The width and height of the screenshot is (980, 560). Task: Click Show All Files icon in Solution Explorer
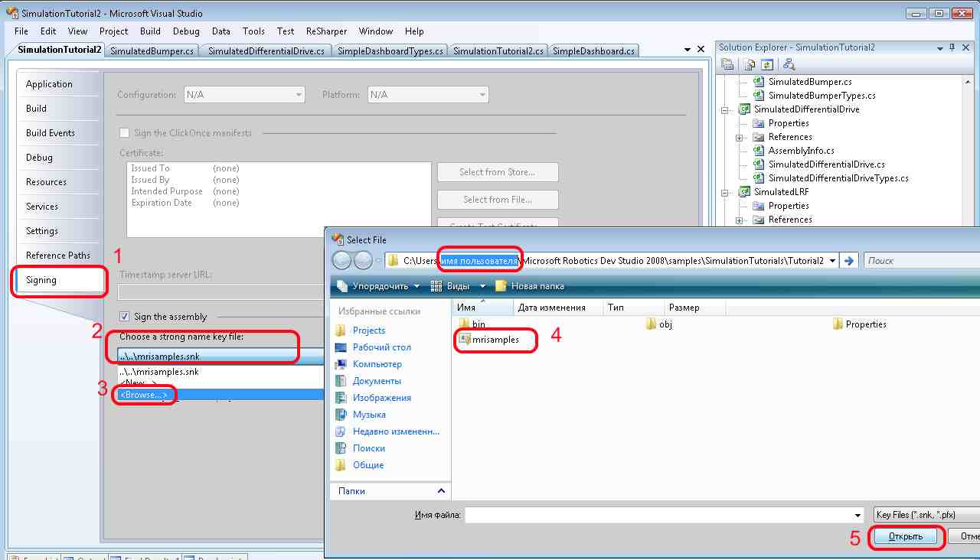pyautogui.click(x=750, y=65)
